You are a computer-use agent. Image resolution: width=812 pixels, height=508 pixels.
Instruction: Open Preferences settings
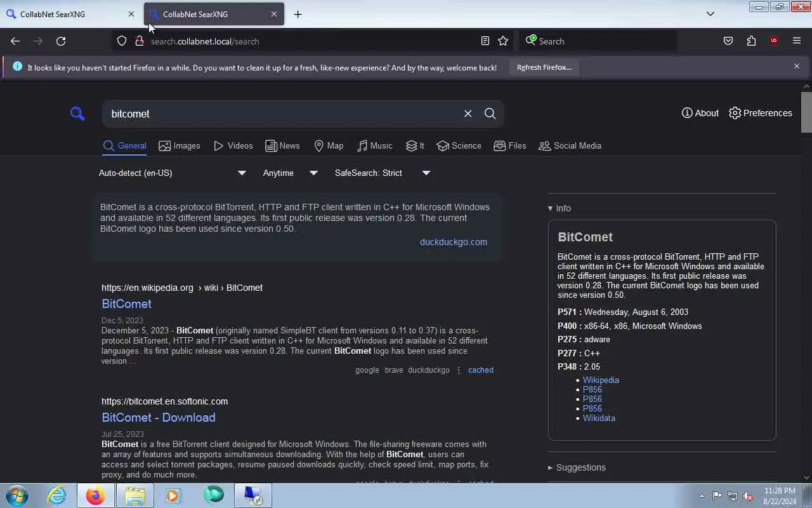761,113
